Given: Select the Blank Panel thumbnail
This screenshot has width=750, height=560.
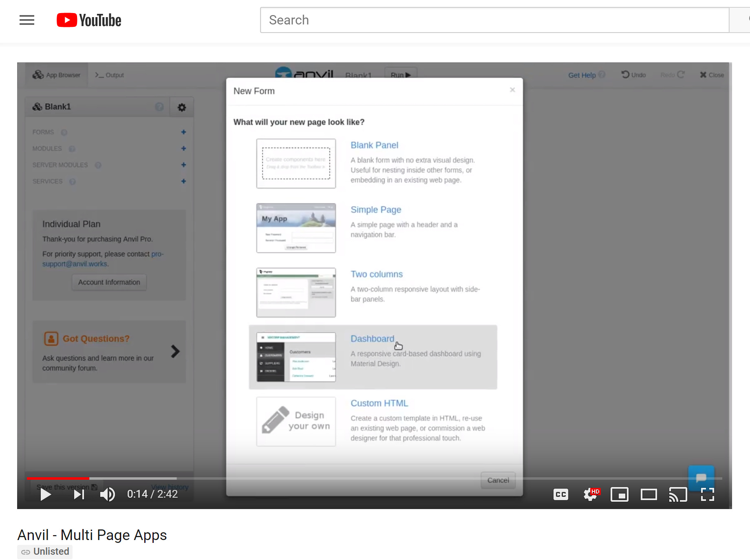Looking at the screenshot, I should (x=296, y=163).
